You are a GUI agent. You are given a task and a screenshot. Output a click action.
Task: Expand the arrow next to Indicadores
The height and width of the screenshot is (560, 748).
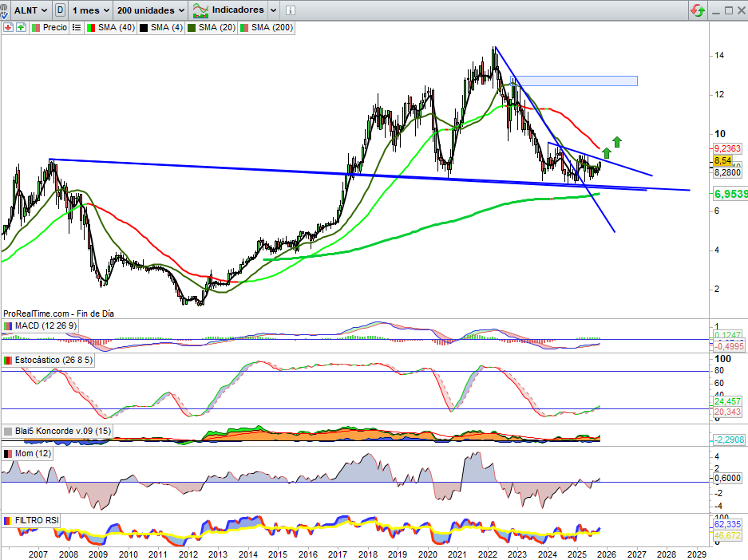pyautogui.click(x=274, y=10)
